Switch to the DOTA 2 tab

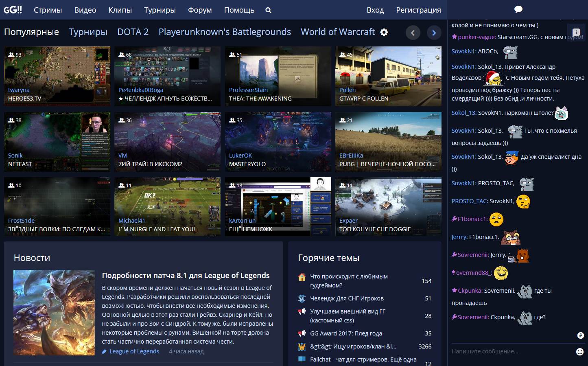(133, 32)
